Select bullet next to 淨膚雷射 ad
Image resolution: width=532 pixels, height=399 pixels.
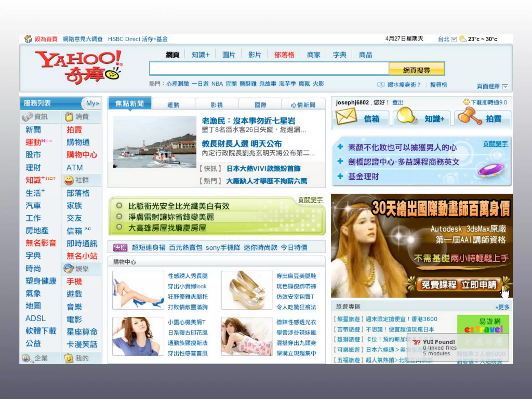pyautogui.click(x=119, y=216)
